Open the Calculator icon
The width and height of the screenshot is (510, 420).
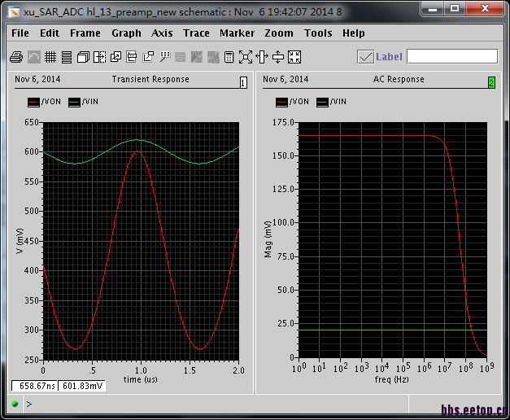coord(229,57)
